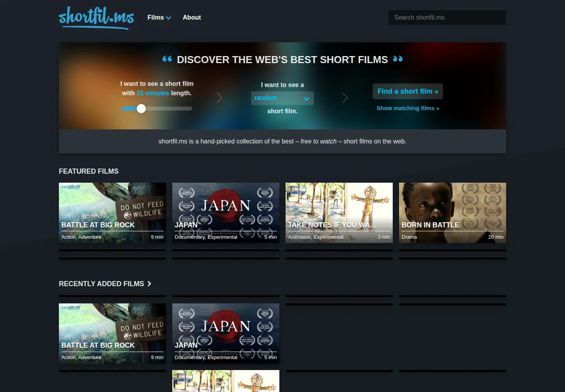Viewport: 565px width, 392px height.
Task: Open the "random" genre dropdown
Action: [282, 98]
